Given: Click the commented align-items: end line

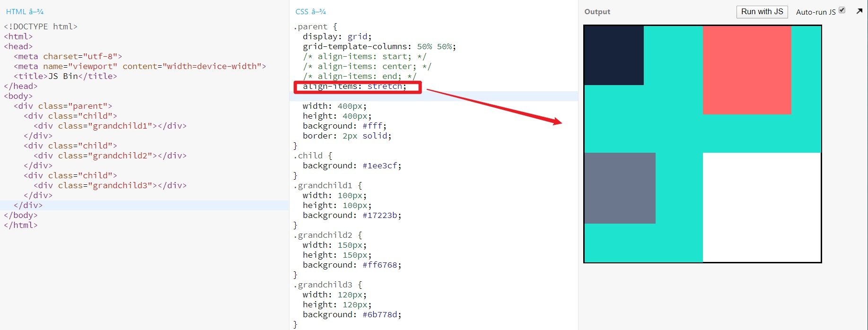Looking at the screenshot, I should [359, 76].
